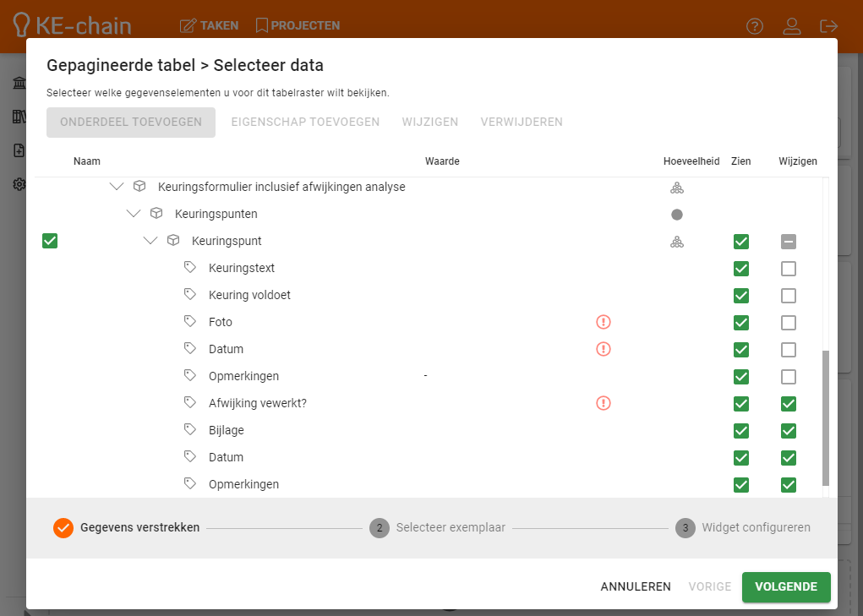Collapse Keuringsformulier inclusief afwijkingen analyse node

pyautogui.click(x=117, y=187)
